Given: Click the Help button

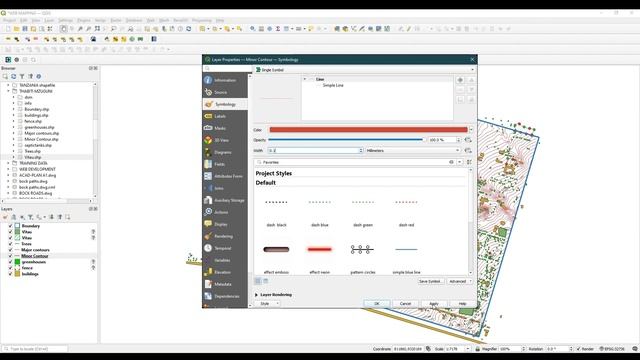Looking at the screenshot, I should pyautogui.click(x=462, y=304).
